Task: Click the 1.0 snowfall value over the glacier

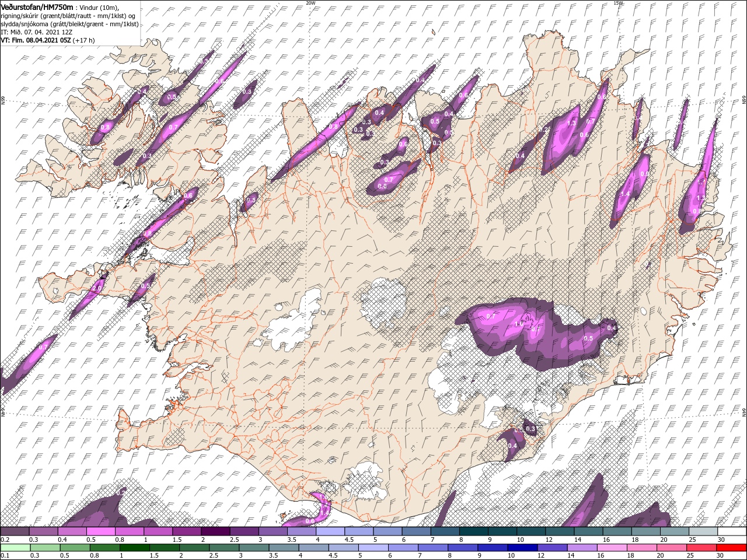Action: (519, 324)
